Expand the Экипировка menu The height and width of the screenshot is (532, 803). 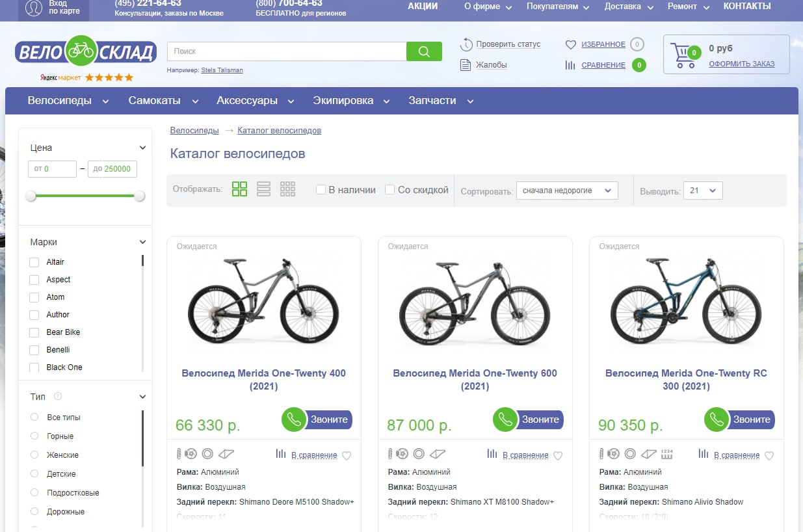(x=351, y=101)
